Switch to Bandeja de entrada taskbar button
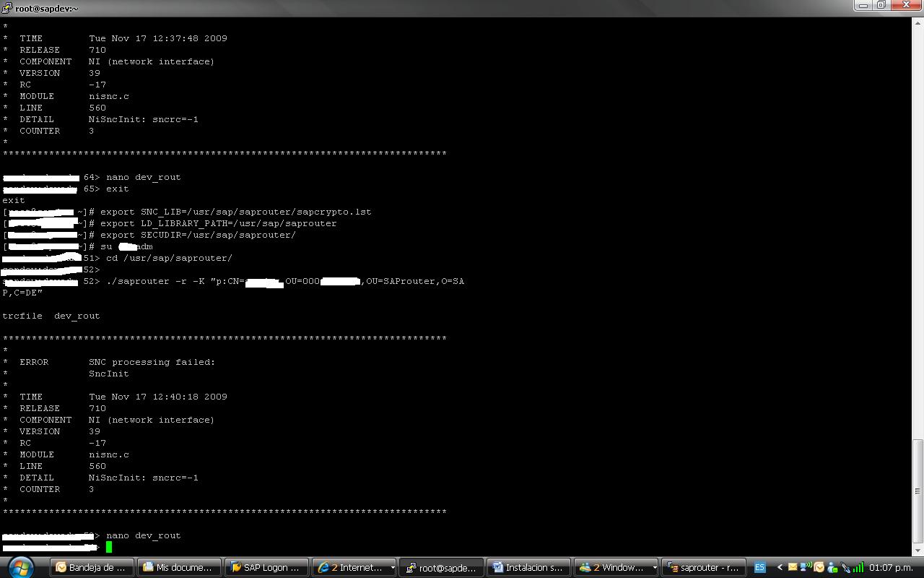The height and width of the screenshot is (578, 924). (92, 567)
